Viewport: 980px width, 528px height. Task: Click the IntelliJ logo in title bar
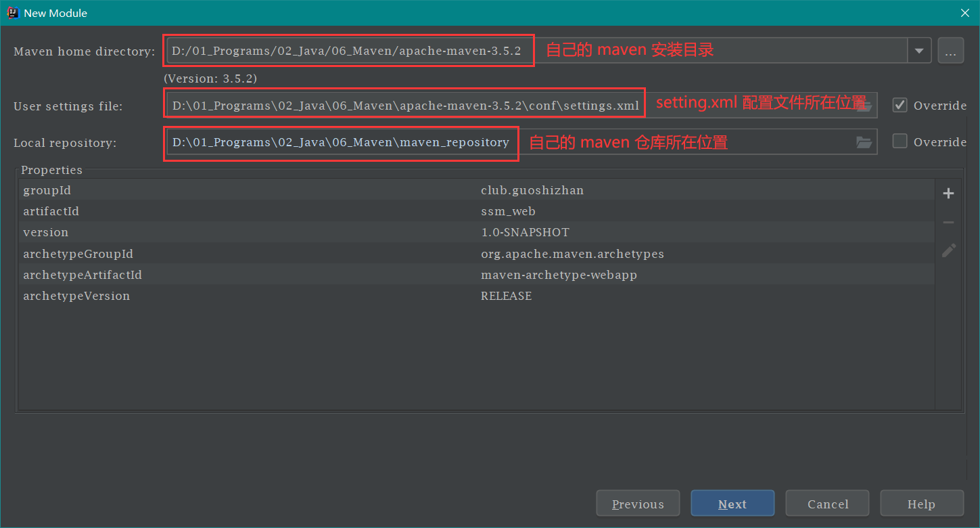click(12, 13)
